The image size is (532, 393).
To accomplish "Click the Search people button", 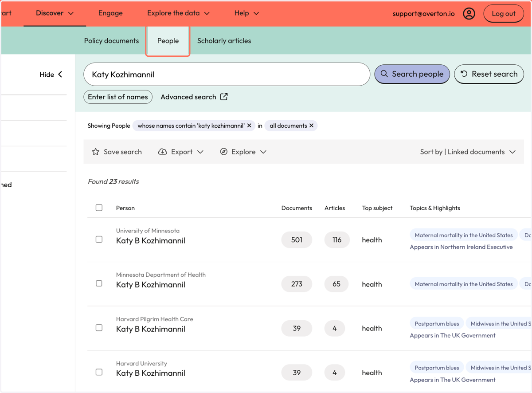I will point(412,74).
